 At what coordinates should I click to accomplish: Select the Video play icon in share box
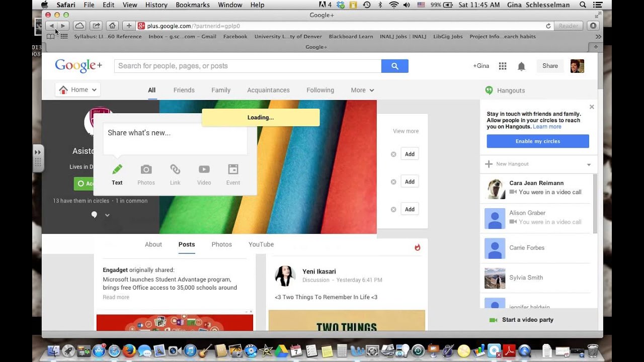coord(204,169)
